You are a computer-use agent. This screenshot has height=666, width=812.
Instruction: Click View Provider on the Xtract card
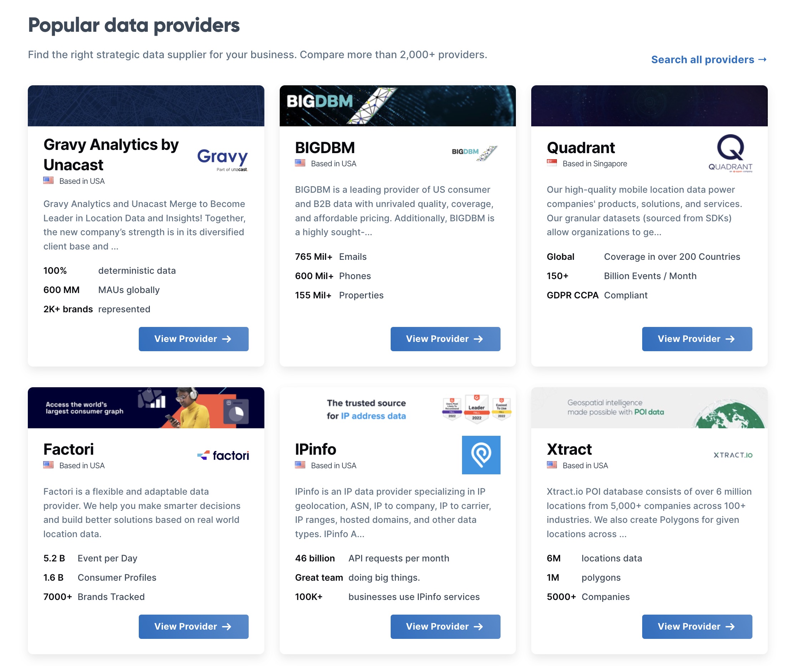click(697, 626)
